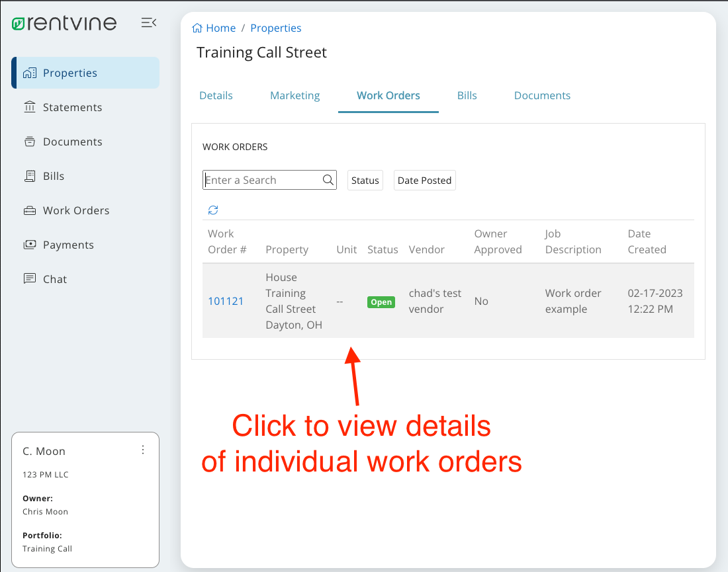Collapse the sidebar with the menu toggle icon

pos(149,23)
